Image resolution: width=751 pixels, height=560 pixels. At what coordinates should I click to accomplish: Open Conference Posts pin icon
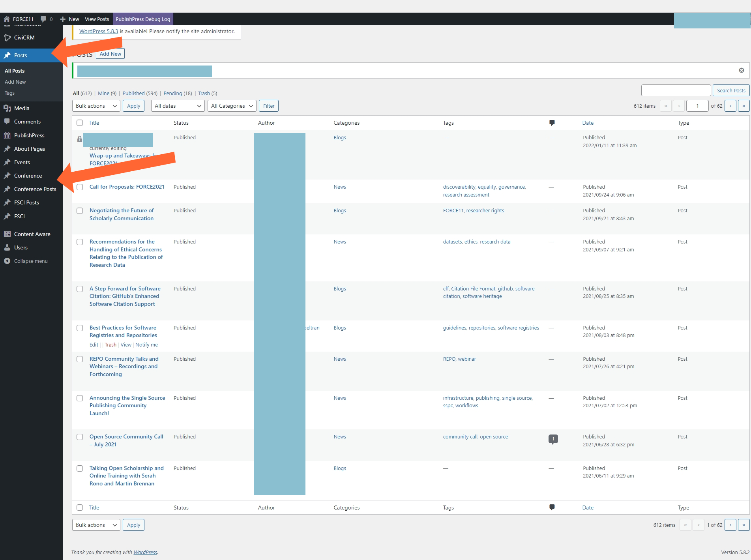tap(7, 189)
